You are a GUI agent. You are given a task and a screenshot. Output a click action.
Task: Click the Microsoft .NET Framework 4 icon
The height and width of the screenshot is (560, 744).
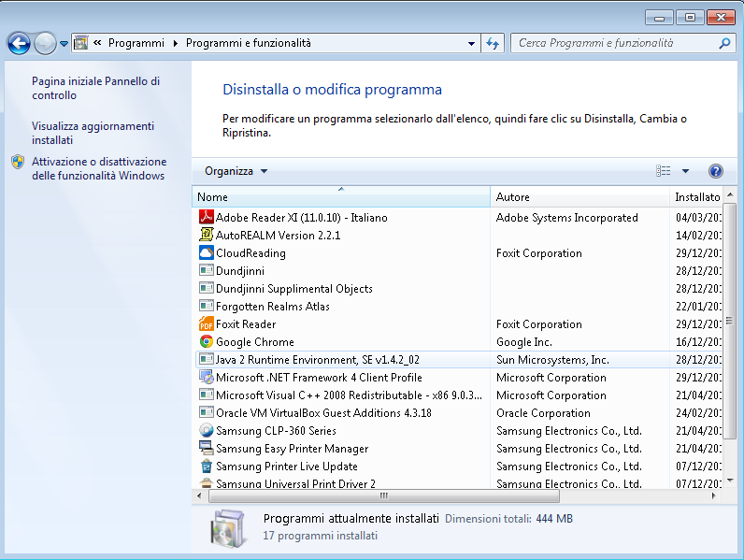tap(207, 377)
